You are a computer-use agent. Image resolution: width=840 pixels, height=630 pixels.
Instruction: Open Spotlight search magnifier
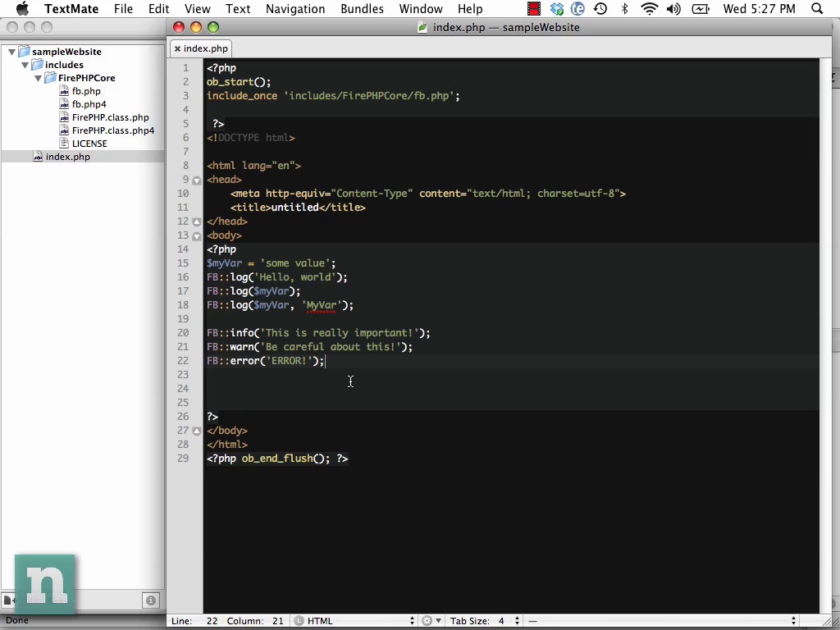click(817, 8)
